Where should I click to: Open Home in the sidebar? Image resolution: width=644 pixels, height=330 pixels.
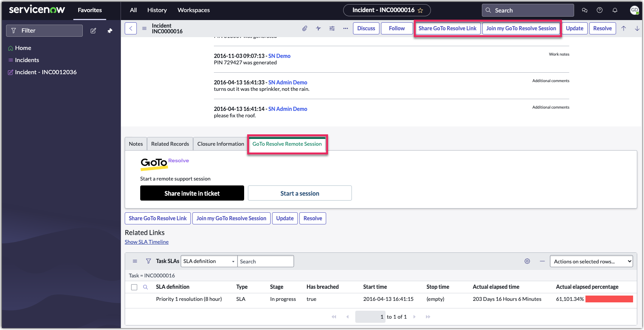point(23,48)
